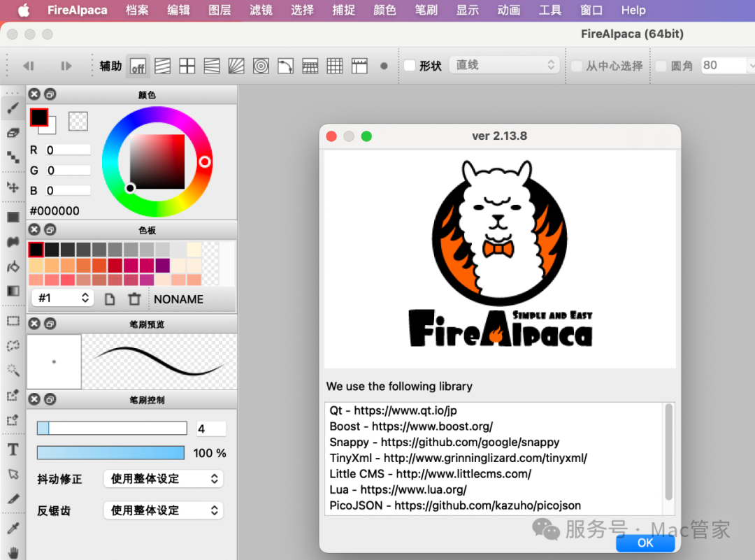755x560 pixels.
Task: Enable the Parallel snap guide
Action: (162, 66)
